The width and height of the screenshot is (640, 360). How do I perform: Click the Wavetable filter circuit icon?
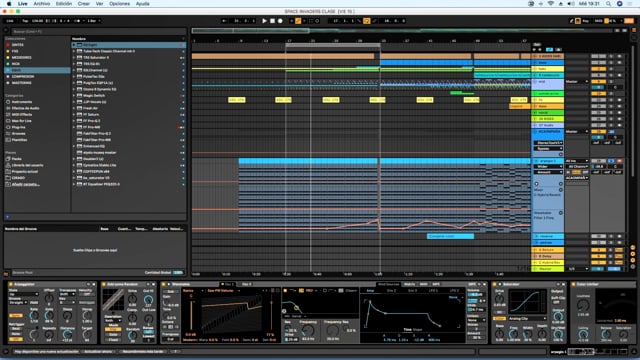coord(301,291)
